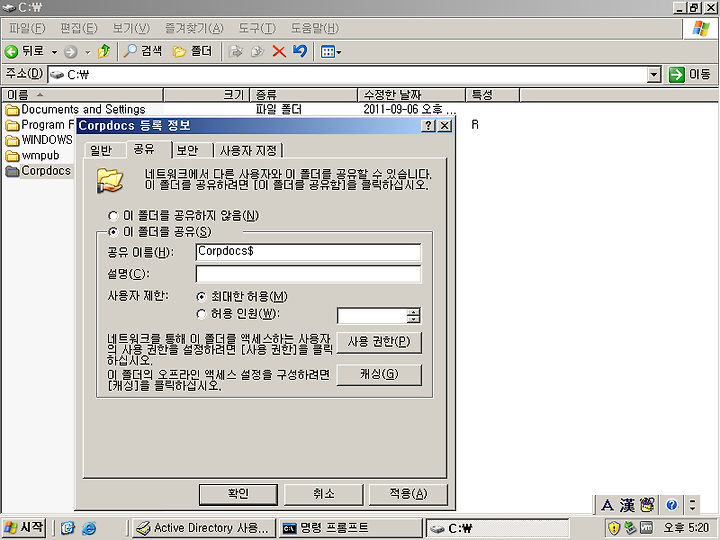Cancel the dialog with 취소 button
This screenshot has width=720, height=540.
(323, 494)
